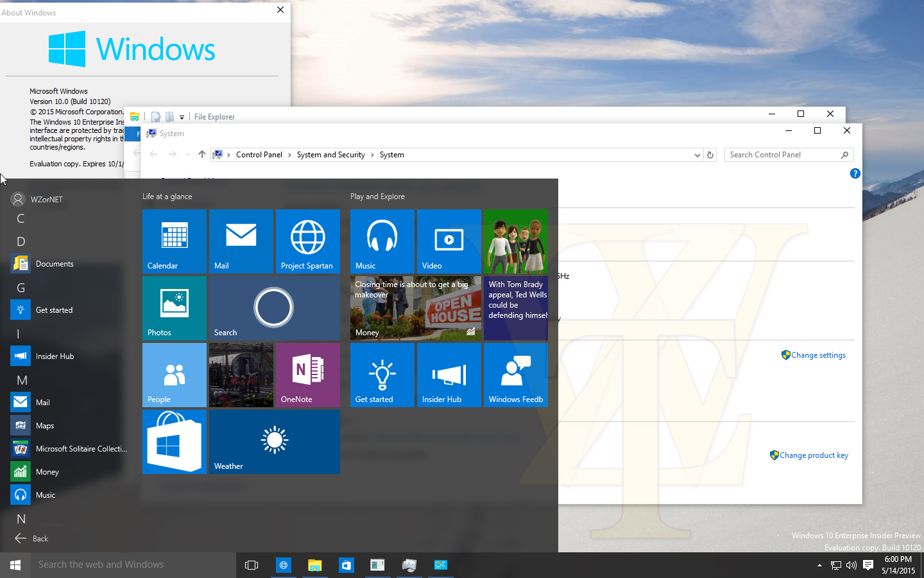
Task: Open the Store icon on taskbar
Action: [x=346, y=565]
